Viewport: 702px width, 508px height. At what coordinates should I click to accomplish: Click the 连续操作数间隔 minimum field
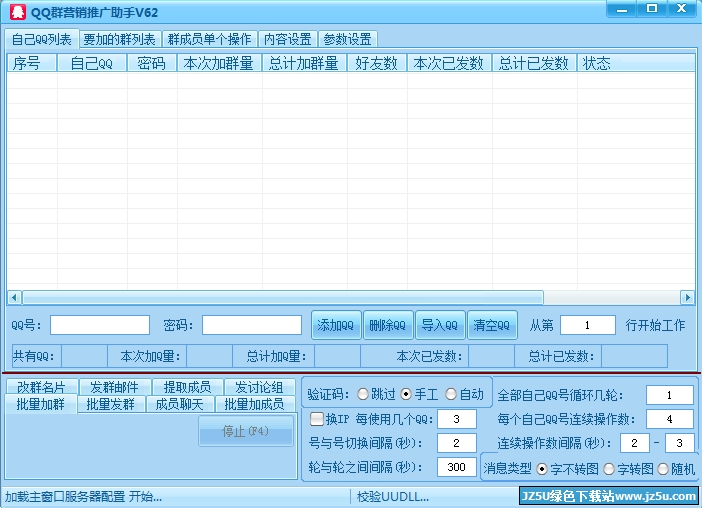click(x=635, y=443)
